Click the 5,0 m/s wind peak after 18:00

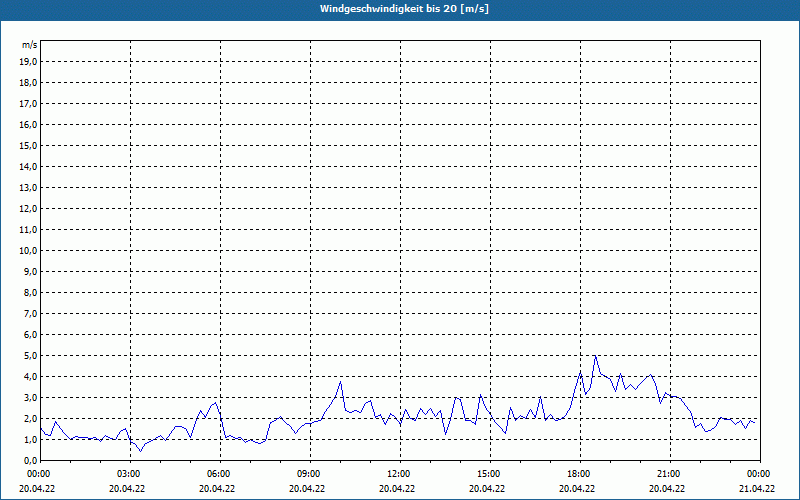point(595,356)
